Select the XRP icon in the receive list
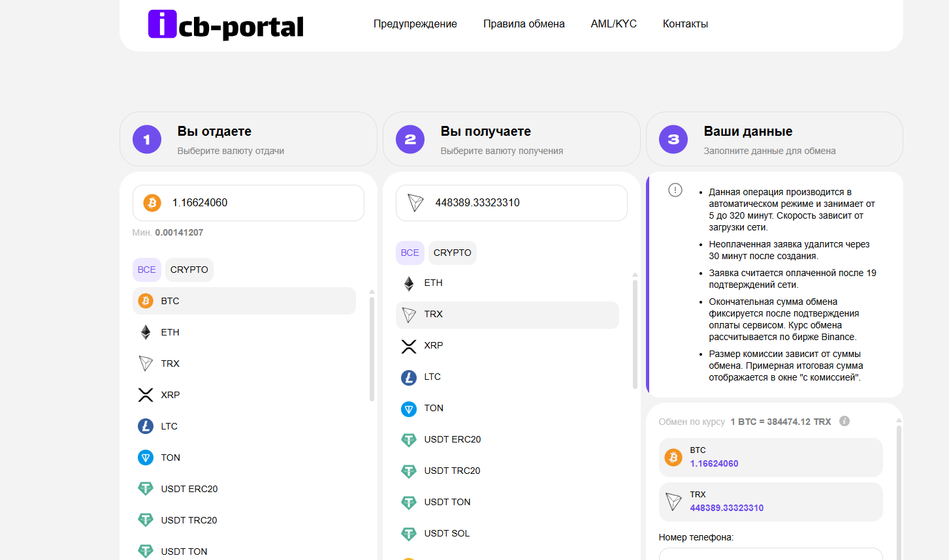The width and height of the screenshot is (949, 560). pyautogui.click(x=409, y=345)
